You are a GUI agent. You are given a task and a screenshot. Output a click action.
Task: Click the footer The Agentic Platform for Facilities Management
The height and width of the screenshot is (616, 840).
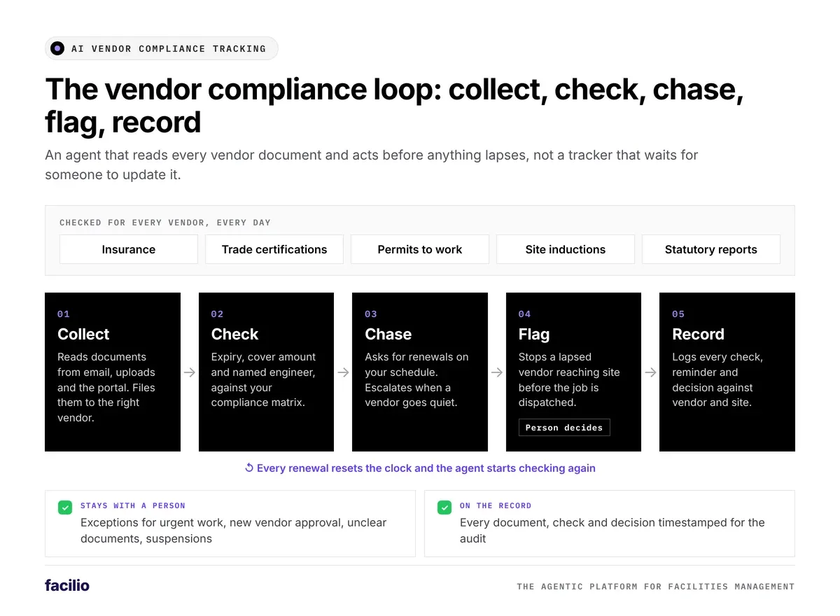(x=656, y=587)
